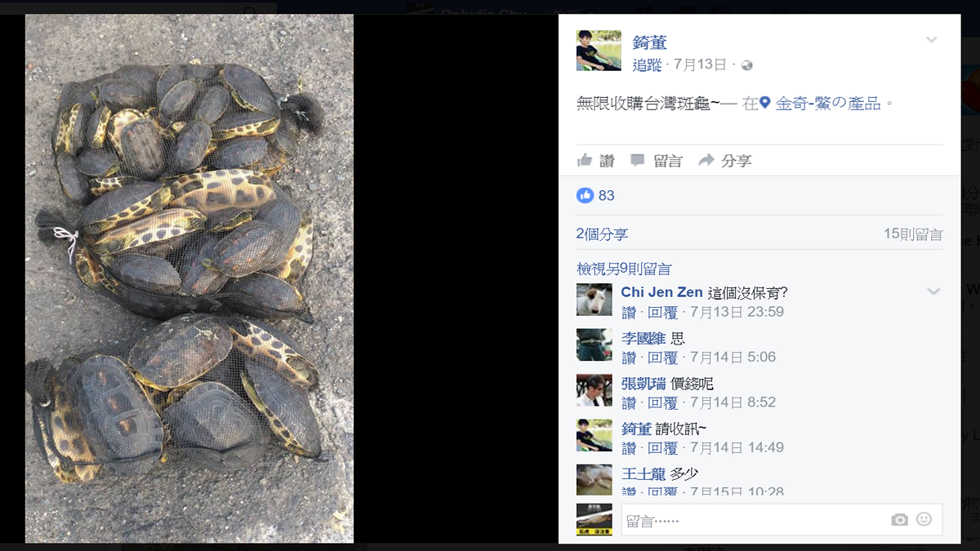980x551 pixels.
Task: Open the post options chevron at top right
Action: (x=932, y=40)
